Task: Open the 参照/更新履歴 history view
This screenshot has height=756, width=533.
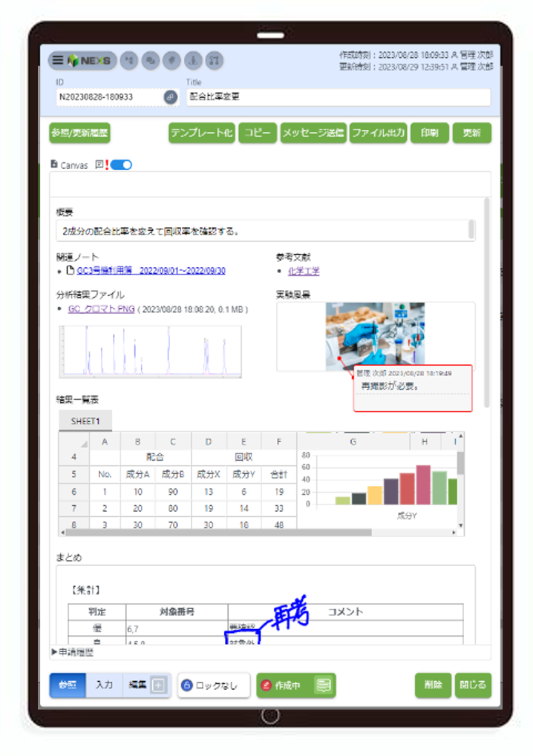Action: coord(79,134)
